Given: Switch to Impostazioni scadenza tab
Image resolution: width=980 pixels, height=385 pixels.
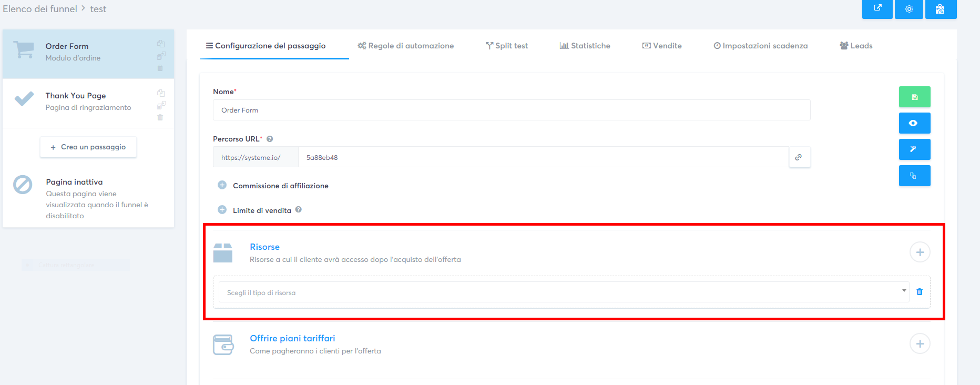Looking at the screenshot, I should pos(761,46).
